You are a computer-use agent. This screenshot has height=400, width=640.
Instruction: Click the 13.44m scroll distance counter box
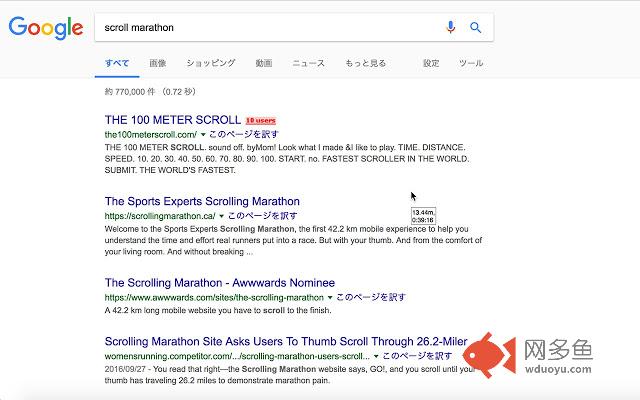tap(423, 216)
